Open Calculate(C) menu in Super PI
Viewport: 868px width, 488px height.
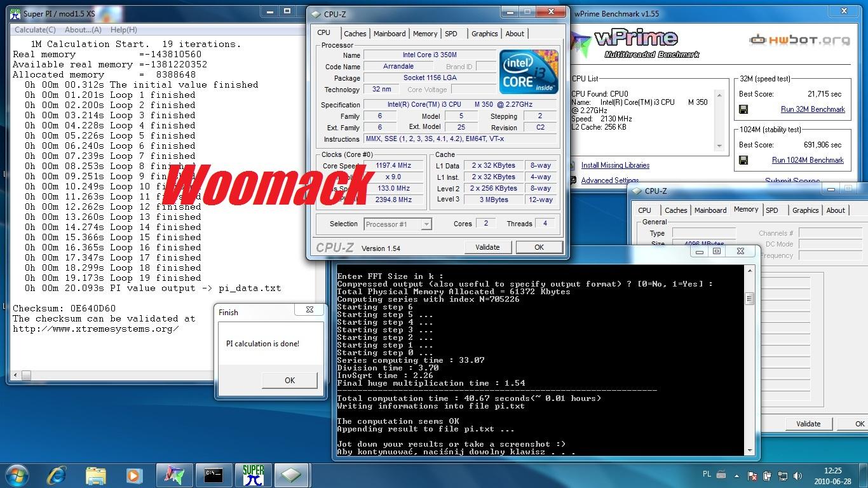click(35, 30)
